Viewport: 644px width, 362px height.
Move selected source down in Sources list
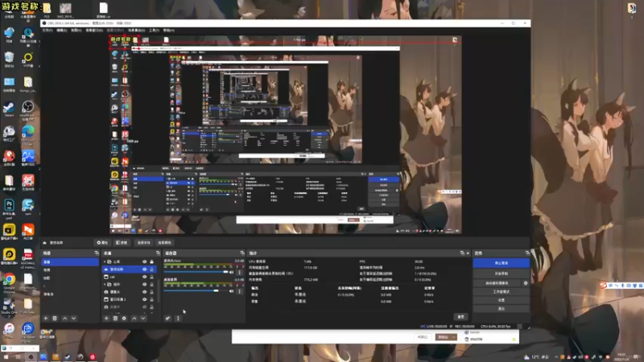pyautogui.click(x=143, y=318)
